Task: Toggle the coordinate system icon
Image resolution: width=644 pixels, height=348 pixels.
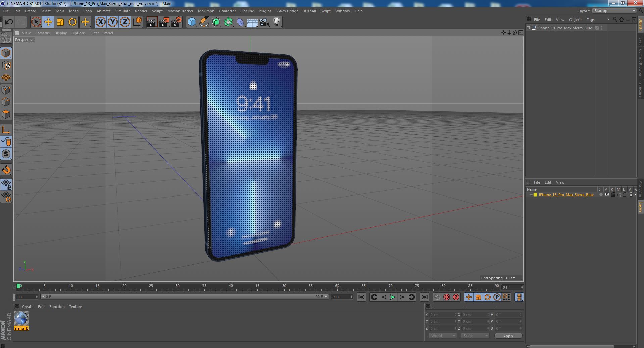Action: pos(137,22)
